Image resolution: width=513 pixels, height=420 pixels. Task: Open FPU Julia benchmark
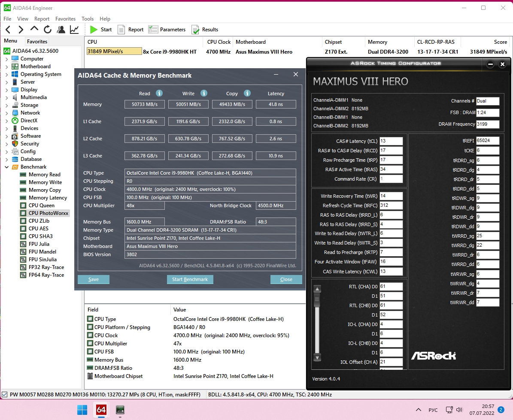tap(39, 244)
